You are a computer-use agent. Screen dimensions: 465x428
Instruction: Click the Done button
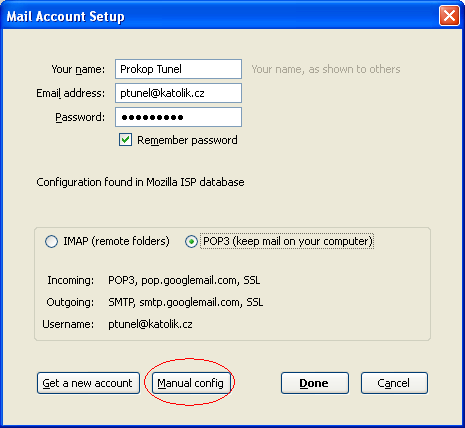[x=315, y=383]
